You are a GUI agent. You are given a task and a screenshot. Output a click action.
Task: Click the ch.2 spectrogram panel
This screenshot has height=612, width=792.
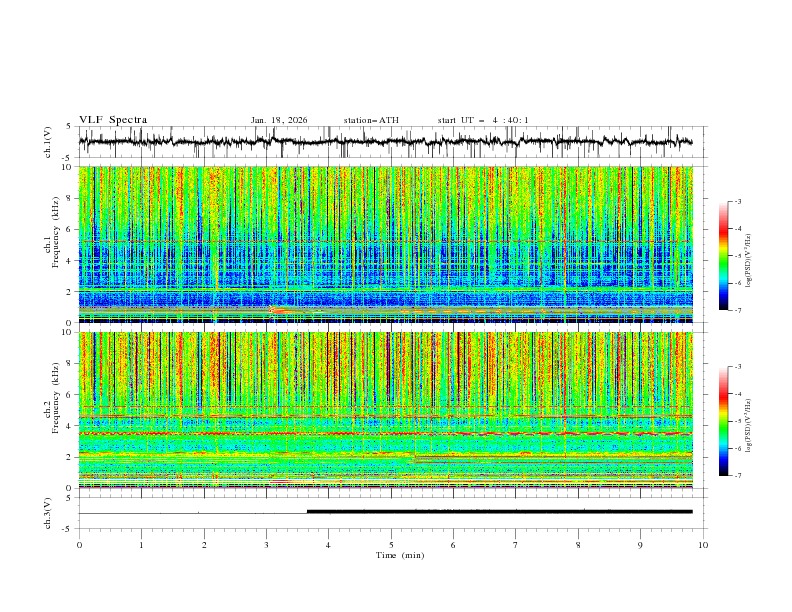[386, 410]
